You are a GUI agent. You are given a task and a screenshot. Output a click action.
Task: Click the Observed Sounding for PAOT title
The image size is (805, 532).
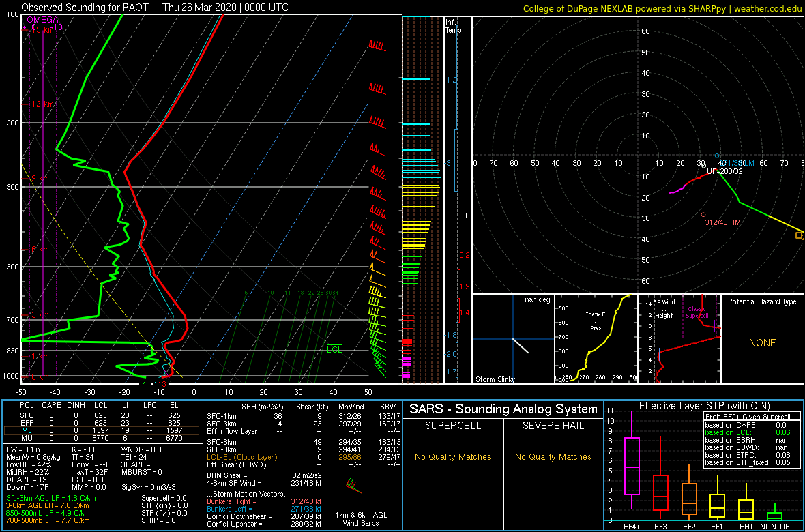pyautogui.click(x=155, y=8)
